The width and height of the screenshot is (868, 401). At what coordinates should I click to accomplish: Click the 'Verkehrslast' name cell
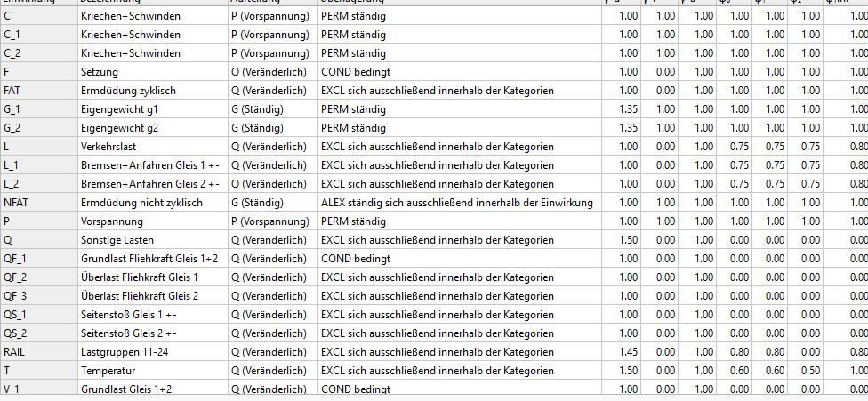pyautogui.click(x=153, y=147)
